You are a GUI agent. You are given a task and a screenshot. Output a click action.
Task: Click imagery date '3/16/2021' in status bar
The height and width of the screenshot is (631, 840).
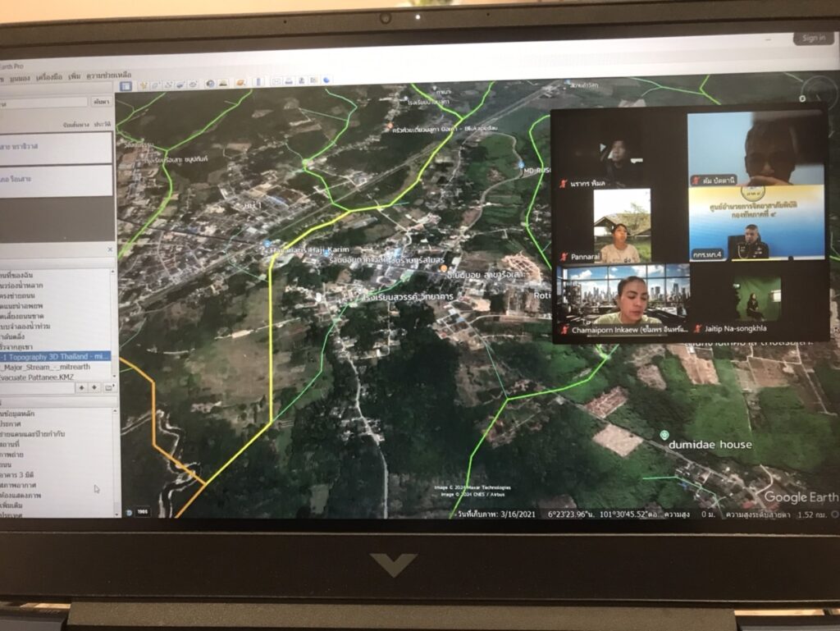tap(518, 514)
